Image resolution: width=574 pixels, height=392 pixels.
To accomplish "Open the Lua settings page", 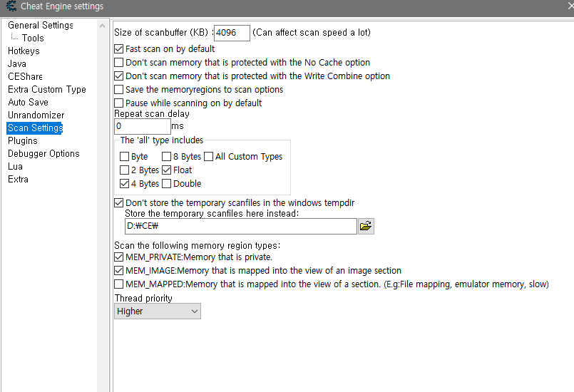I will coord(16,167).
